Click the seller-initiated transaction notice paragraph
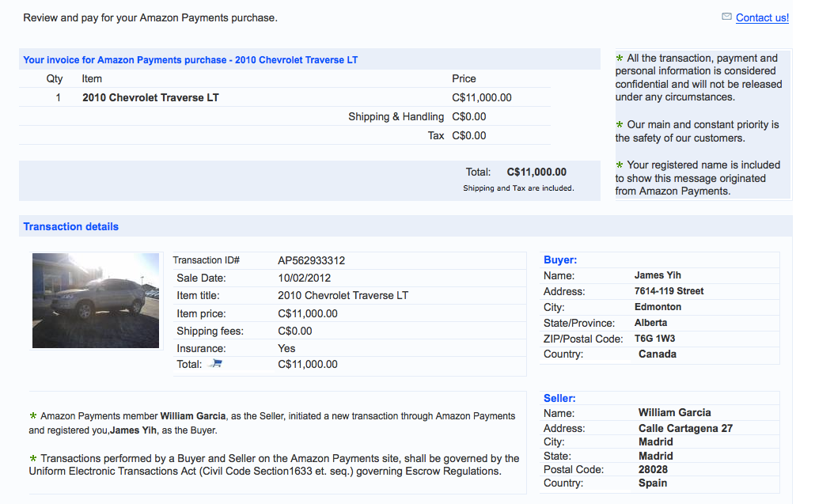 [272, 423]
